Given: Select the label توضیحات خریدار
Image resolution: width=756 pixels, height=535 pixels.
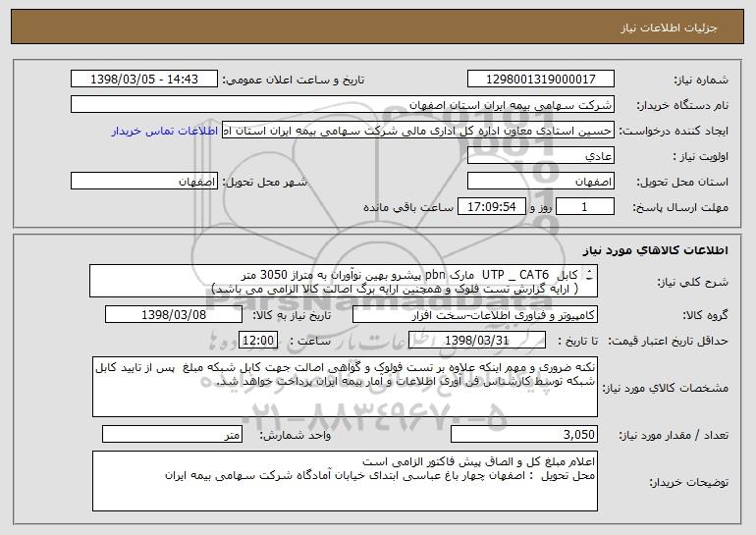Looking at the screenshot, I should click(689, 482).
